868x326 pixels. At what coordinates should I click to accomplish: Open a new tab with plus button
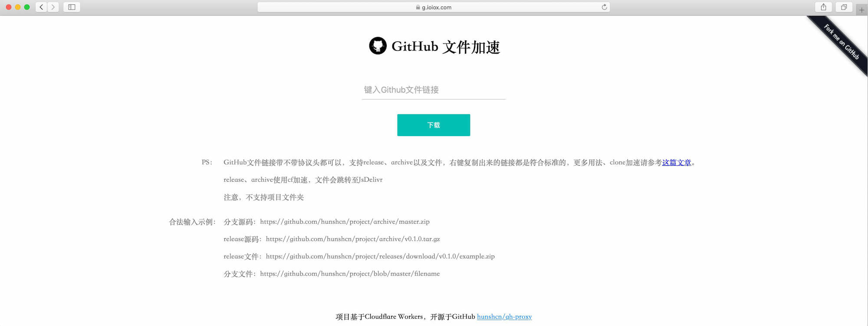point(861,10)
